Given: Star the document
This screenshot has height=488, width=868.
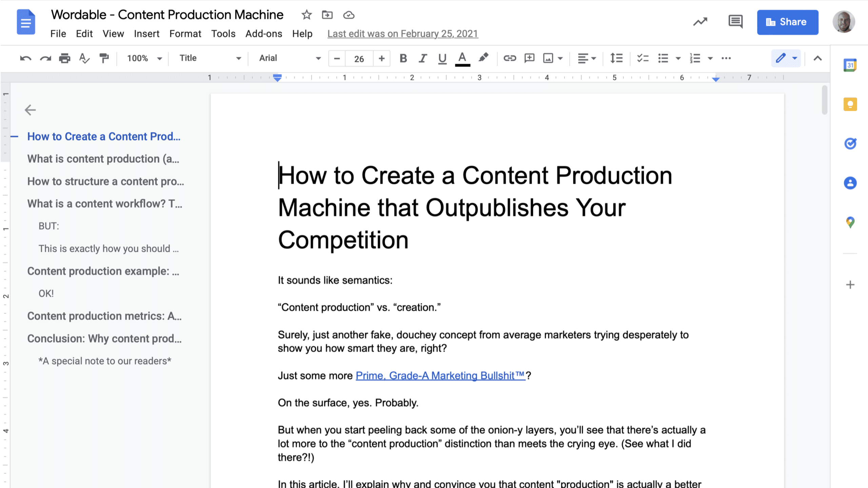Looking at the screenshot, I should pos(306,15).
